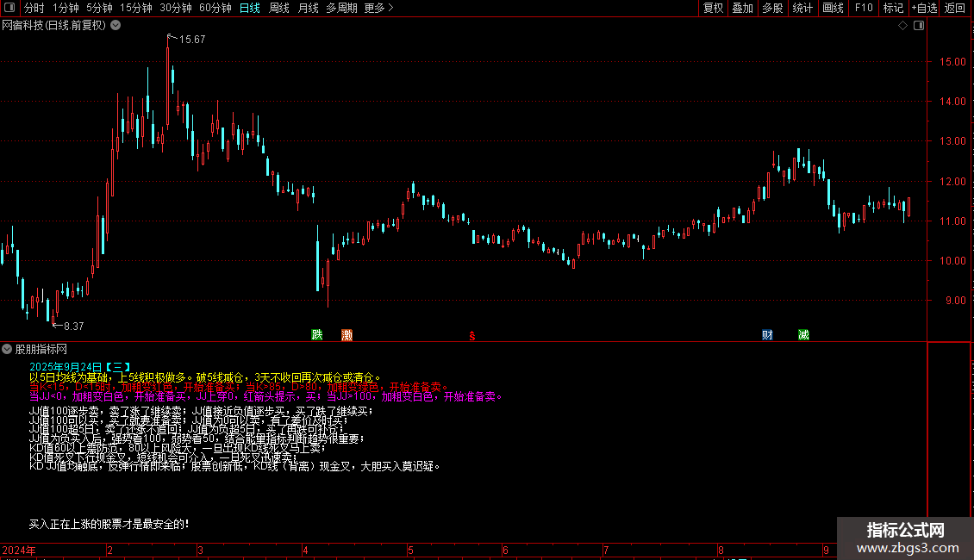Open the 统计 statistics tool
Screen dimensions: 974x560
pos(802,8)
